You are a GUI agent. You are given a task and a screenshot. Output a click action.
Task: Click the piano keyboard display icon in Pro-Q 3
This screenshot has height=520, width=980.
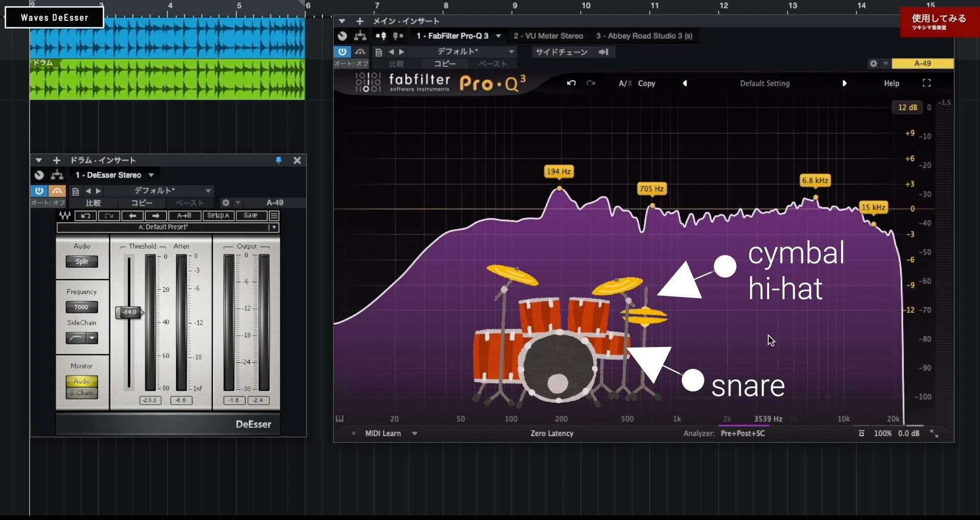pos(339,419)
